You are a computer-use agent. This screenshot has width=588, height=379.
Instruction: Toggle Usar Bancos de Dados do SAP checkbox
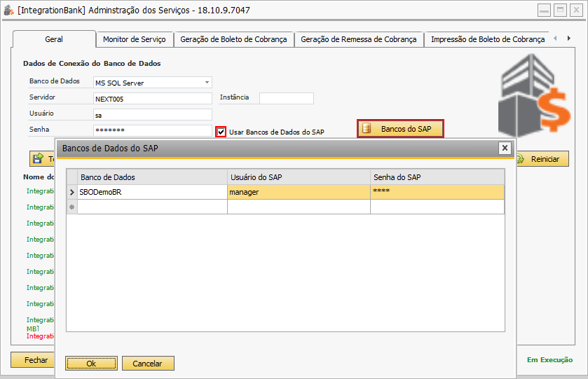[221, 132]
